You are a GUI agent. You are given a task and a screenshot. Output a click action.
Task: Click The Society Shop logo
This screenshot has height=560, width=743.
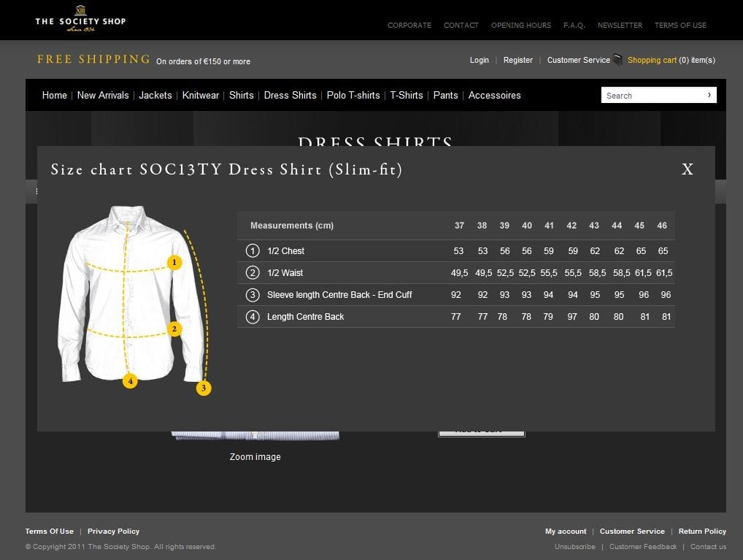tap(80, 19)
